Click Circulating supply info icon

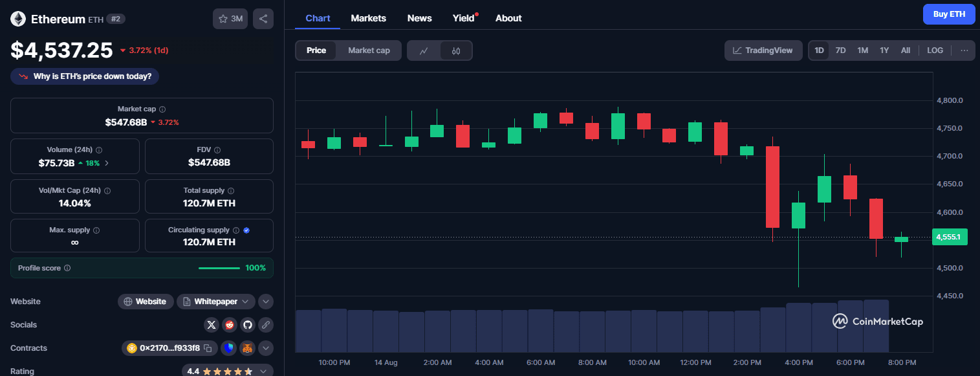[x=236, y=230]
